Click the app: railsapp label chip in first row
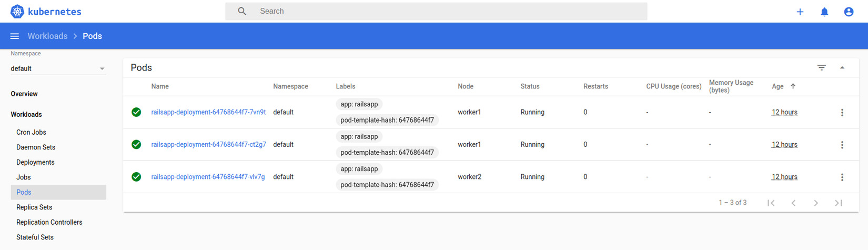 [x=359, y=104]
